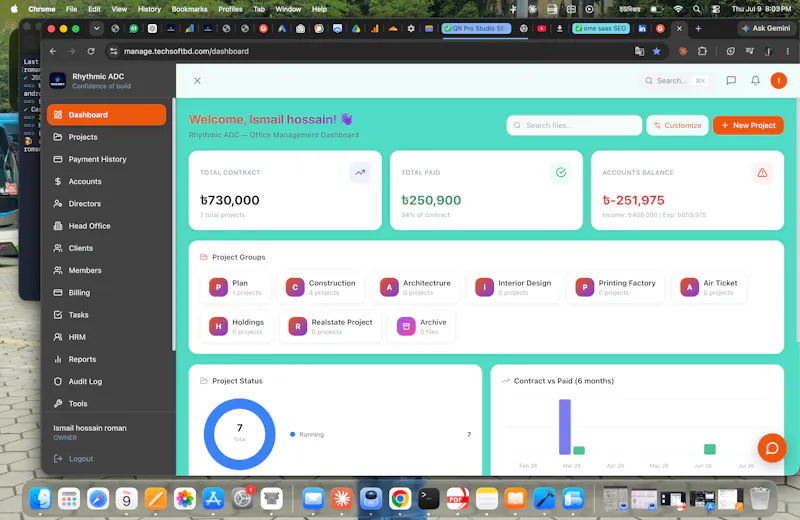Click the address bar URL
The width and height of the screenshot is (800, 520).
[186, 51]
